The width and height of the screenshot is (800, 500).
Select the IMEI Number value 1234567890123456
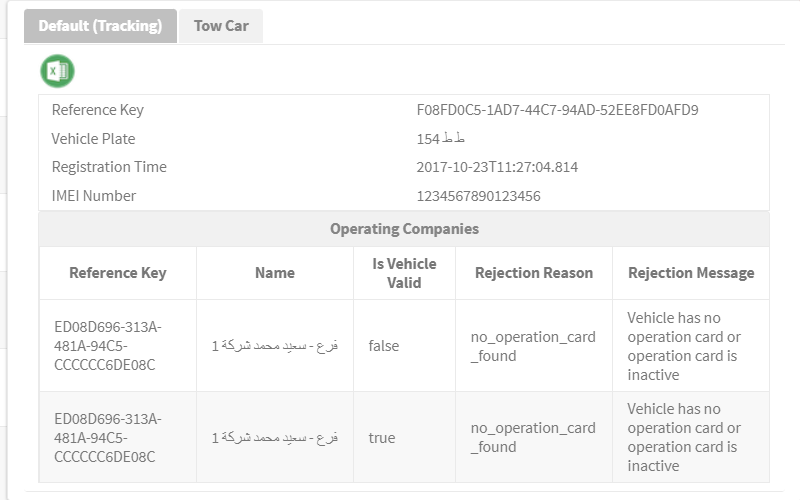[478, 196]
